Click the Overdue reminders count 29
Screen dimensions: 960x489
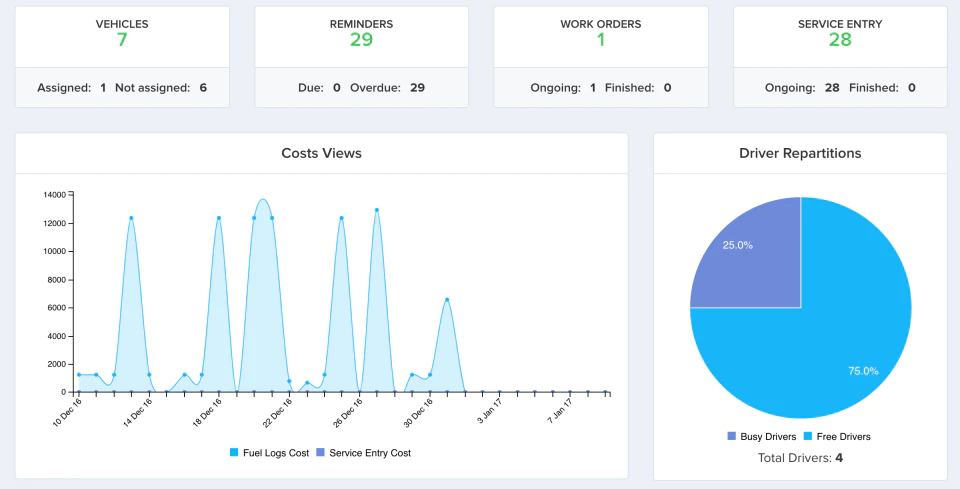click(418, 88)
